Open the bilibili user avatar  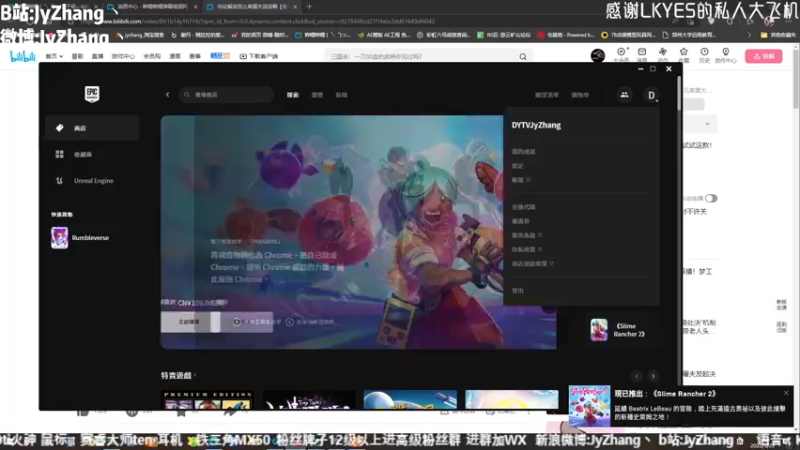pos(598,55)
